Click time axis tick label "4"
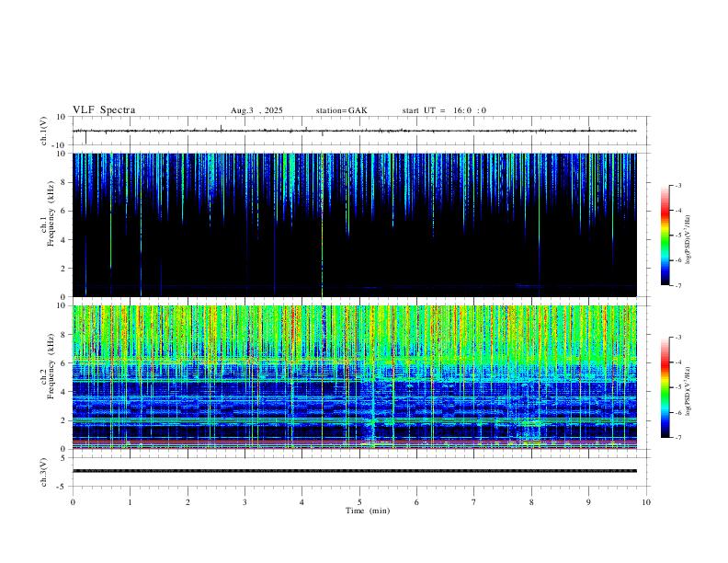The height and width of the screenshot is (563, 728). pyautogui.click(x=302, y=502)
